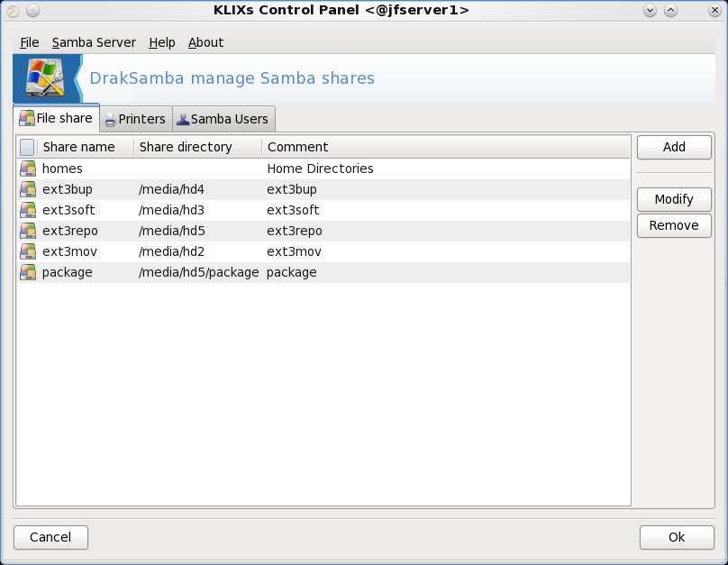The image size is (728, 565).
Task: Click the /media/hd3 directory cell
Action: (171, 210)
